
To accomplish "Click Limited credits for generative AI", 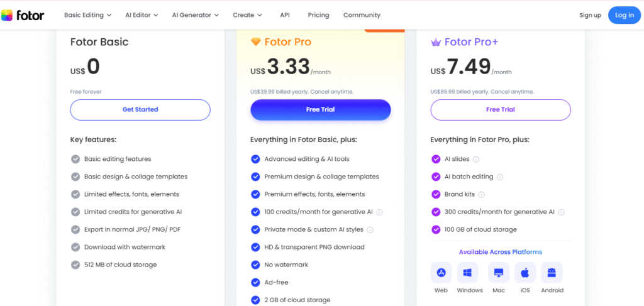I will point(133,212).
